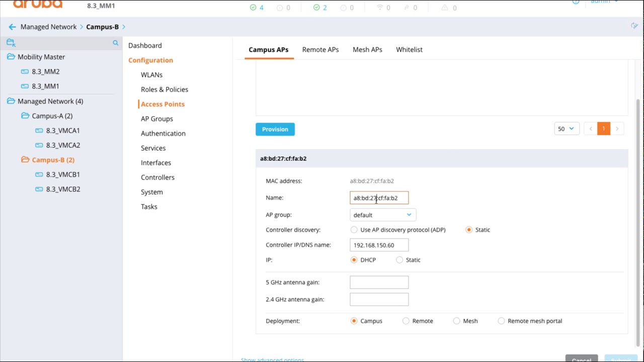Click the Cancel button
Screen dimensions: 644x362
(582, 358)
